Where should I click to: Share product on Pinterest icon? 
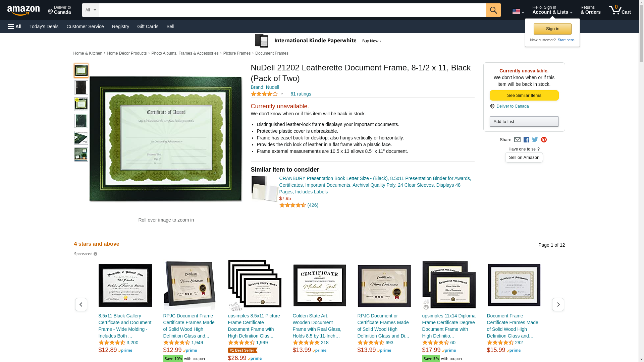coord(544,140)
